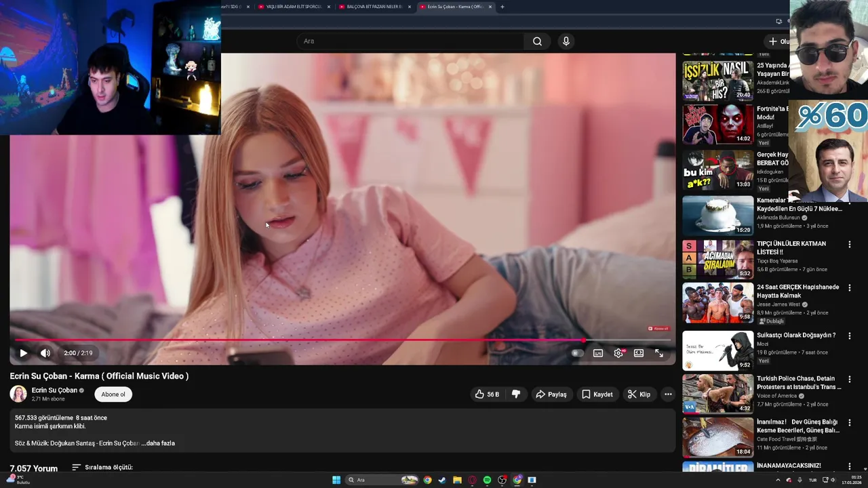Submit search with the magnifier icon
This screenshot has width=868, height=488.
point(537,41)
